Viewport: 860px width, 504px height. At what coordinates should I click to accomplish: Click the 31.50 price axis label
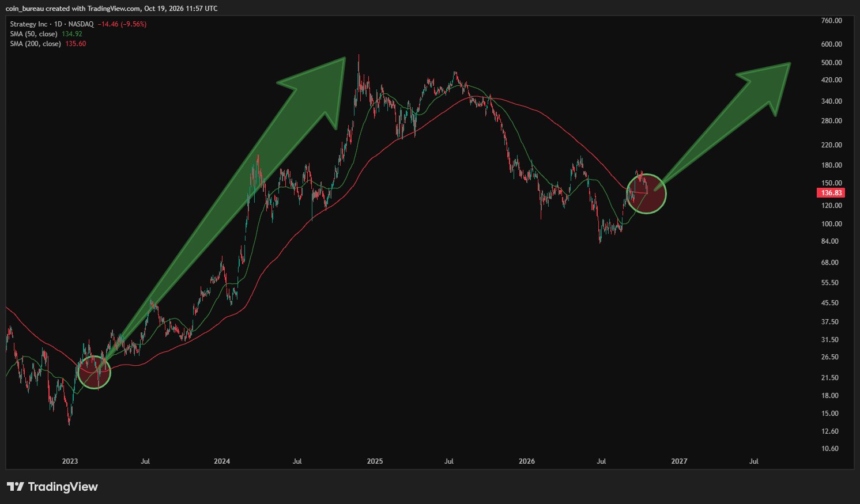831,340
